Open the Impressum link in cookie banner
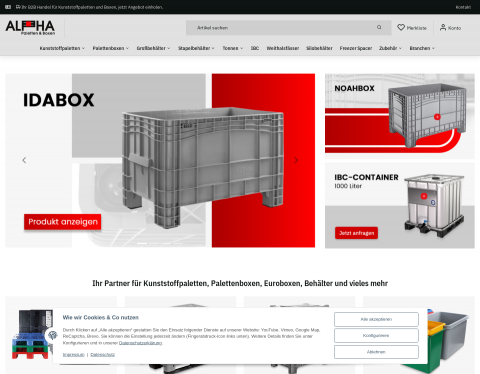The height and width of the screenshot is (374, 480). coord(74,355)
